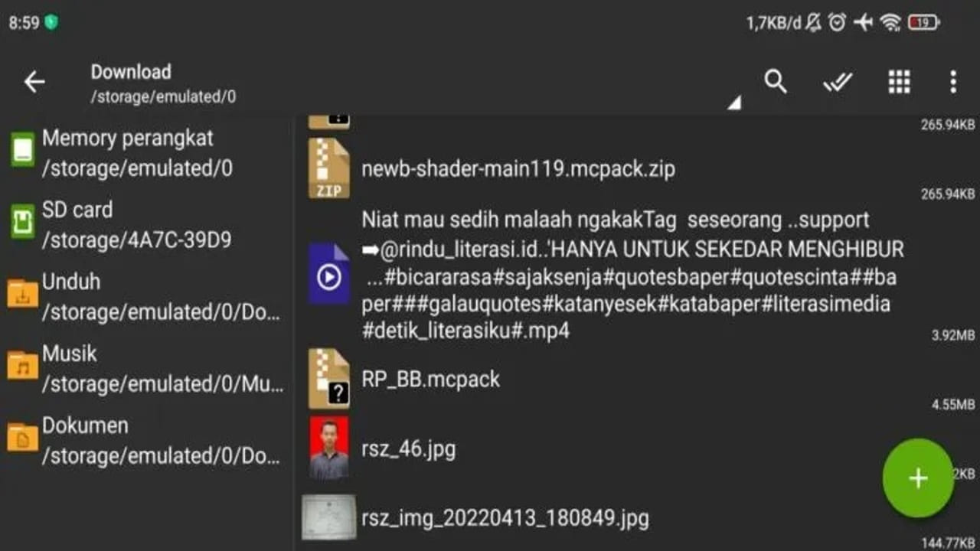Screen dimensions: 980x551
Task: Open the Musik folder icon in sidebar
Action: click(21, 366)
